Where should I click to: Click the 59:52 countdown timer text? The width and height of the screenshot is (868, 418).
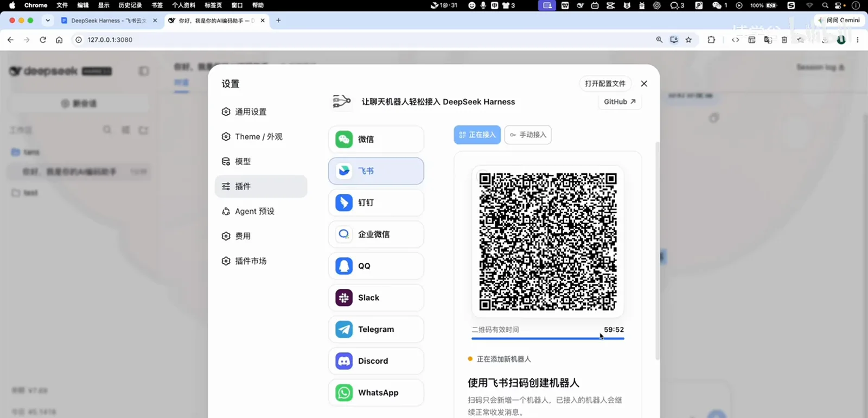pyautogui.click(x=614, y=330)
